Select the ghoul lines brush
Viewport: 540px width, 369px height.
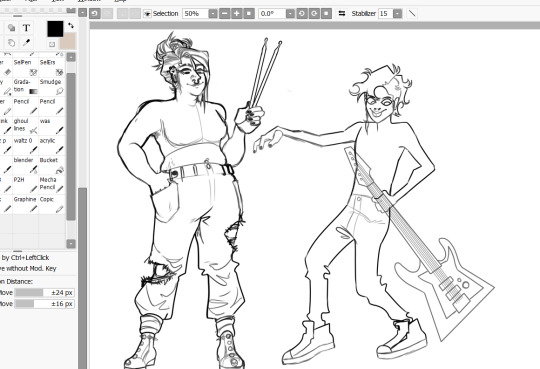click(25, 126)
